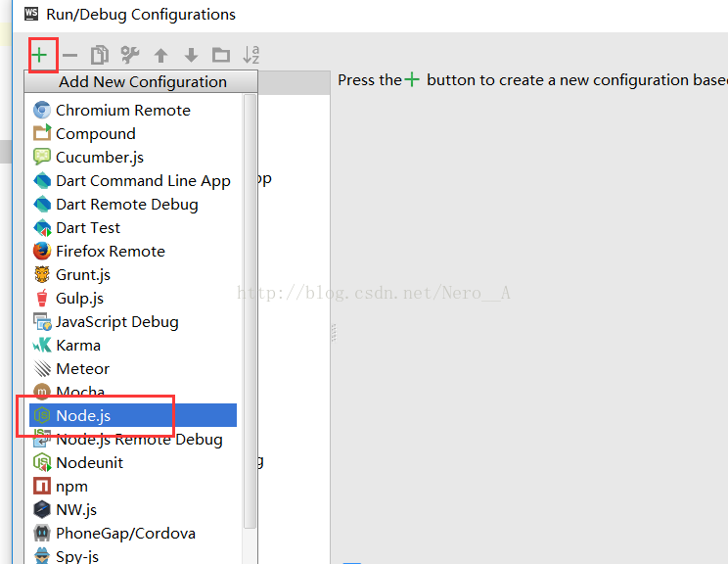Image resolution: width=728 pixels, height=564 pixels.
Task: Click the Karma icon
Action: point(42,345)
